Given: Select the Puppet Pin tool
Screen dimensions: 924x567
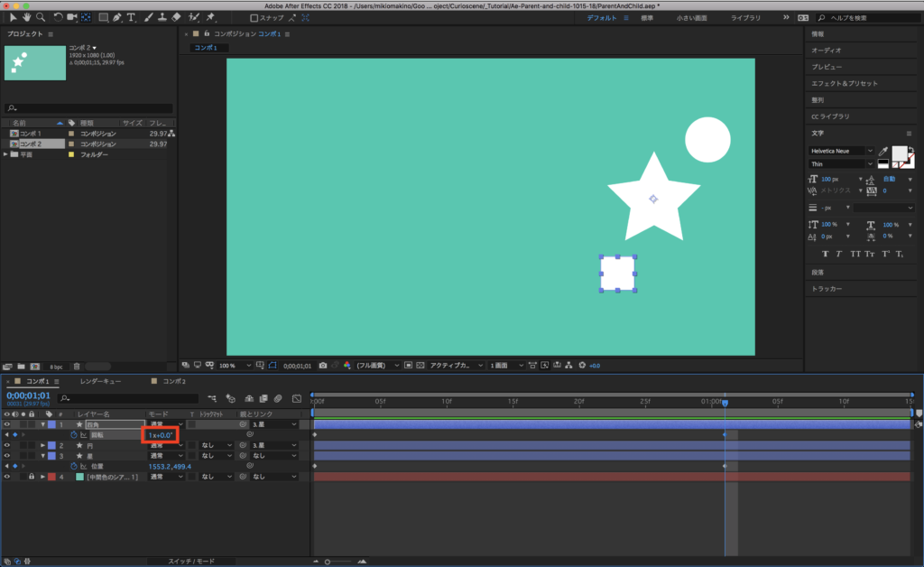Looking at the screenshot, I should point(210,17).
